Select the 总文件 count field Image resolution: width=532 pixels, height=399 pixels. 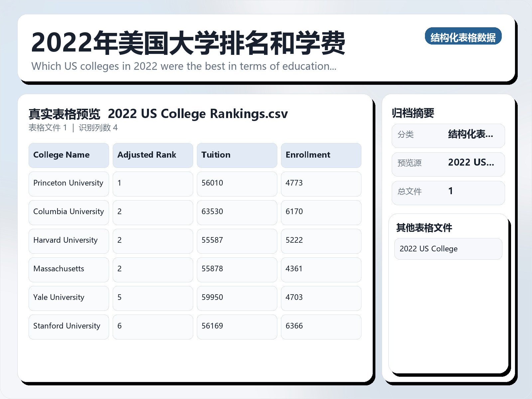pyautogui.click(x=448, y=192)
